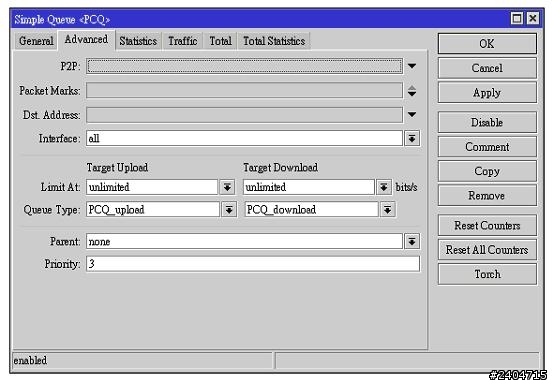Click the download Limit At unlimited field
Viewport: 553px width, 383px height.
click(x=309, y=187)
